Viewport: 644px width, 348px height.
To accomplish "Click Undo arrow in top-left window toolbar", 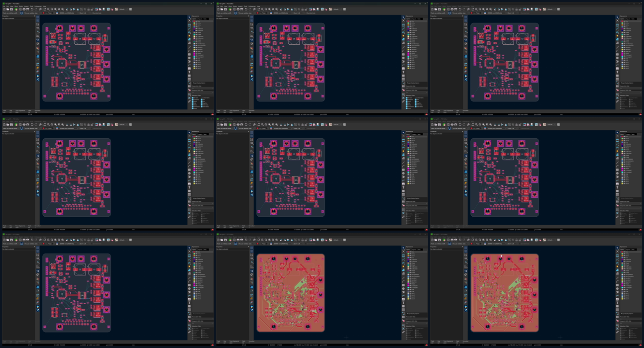I will point(32,9).
